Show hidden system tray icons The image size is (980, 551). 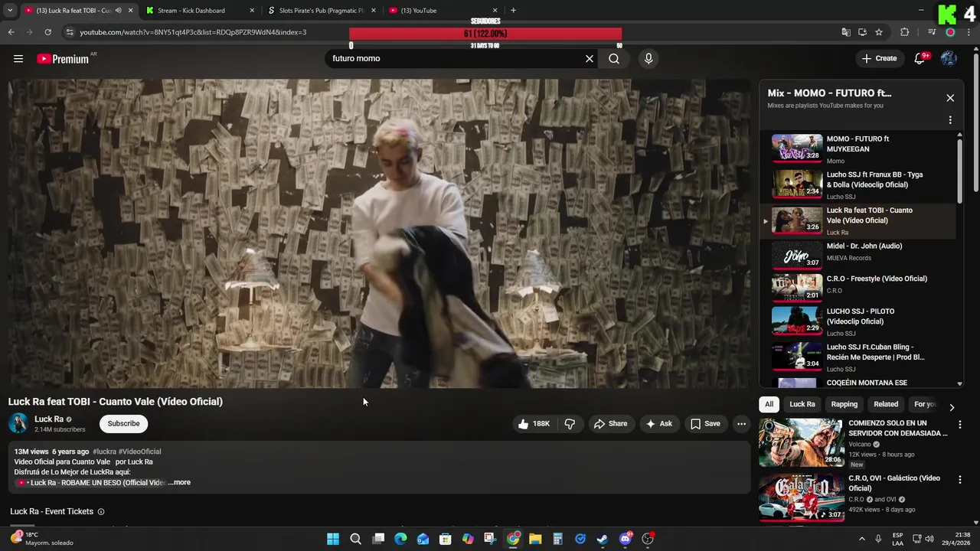coord(861,539)
